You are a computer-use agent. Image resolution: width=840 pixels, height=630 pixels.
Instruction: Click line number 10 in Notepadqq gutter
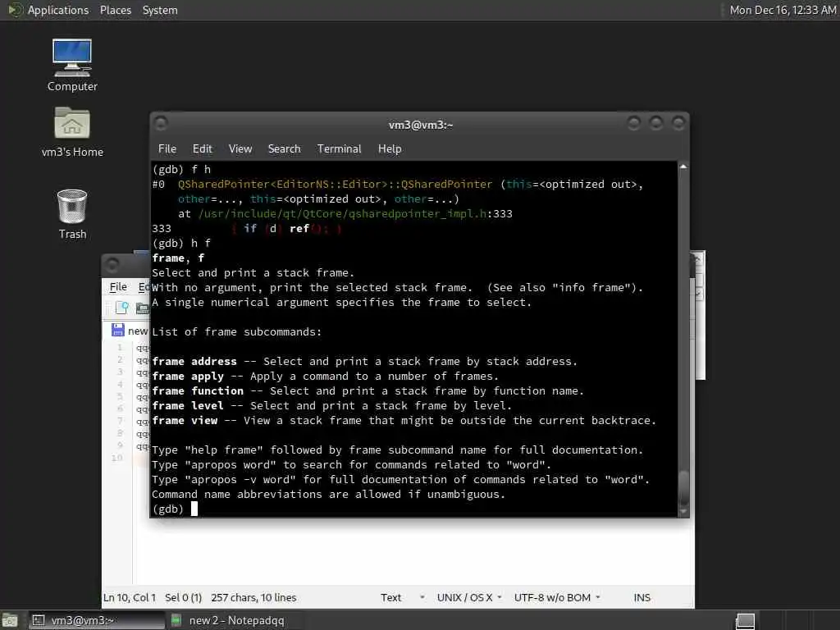click(116, 458)
